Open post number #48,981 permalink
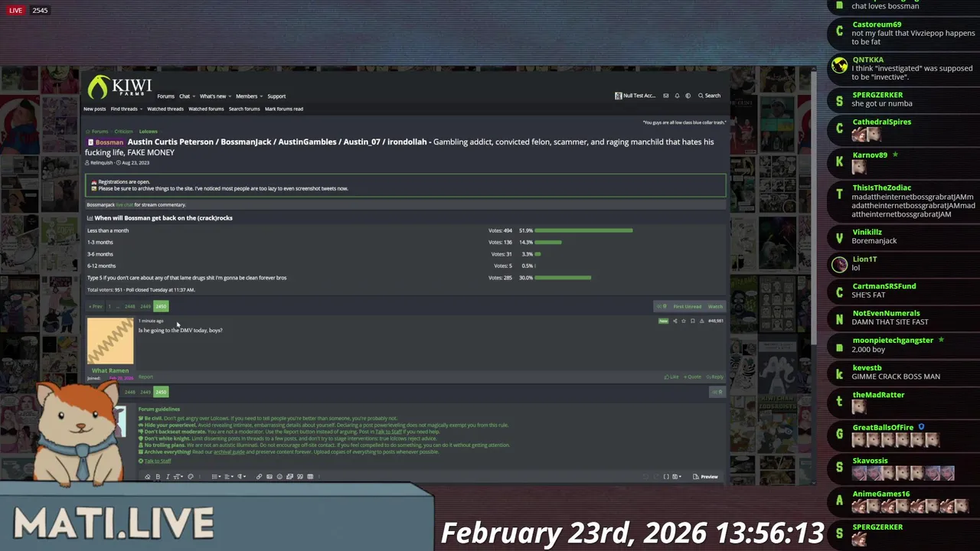The height and width of the screenshot is (551, 980). [x=716, y=321]
